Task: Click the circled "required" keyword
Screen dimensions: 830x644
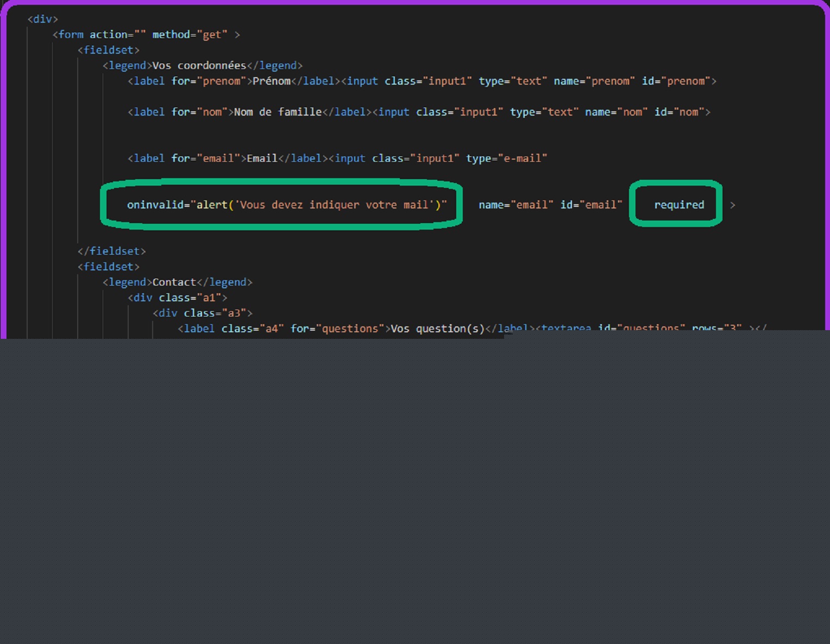Action: coord(678,205)
